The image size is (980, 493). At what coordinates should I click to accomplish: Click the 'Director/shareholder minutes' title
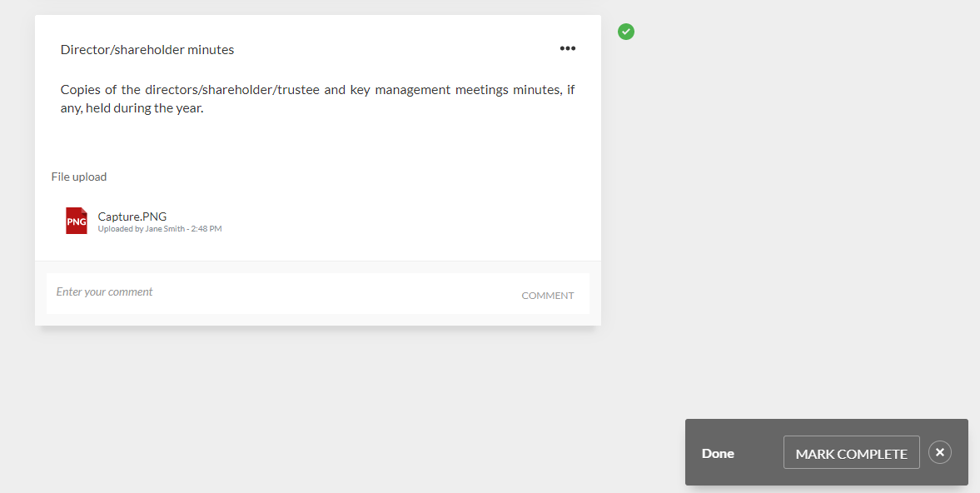point(147,50)
